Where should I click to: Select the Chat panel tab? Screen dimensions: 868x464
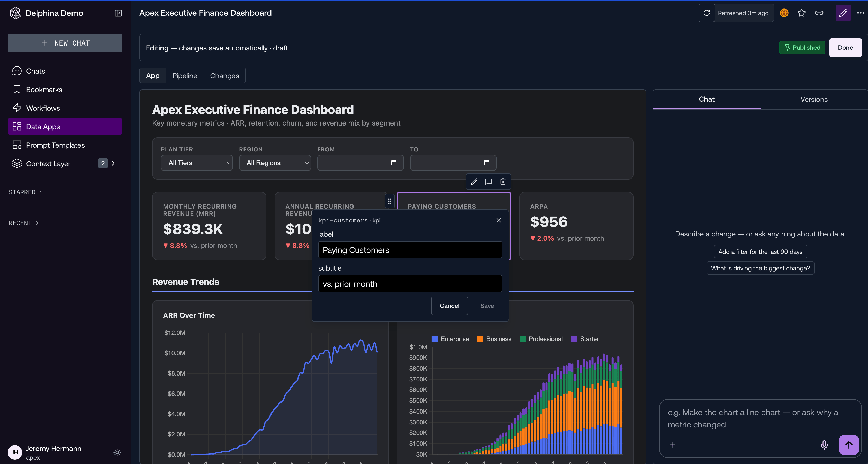click(x=706, y=99)
